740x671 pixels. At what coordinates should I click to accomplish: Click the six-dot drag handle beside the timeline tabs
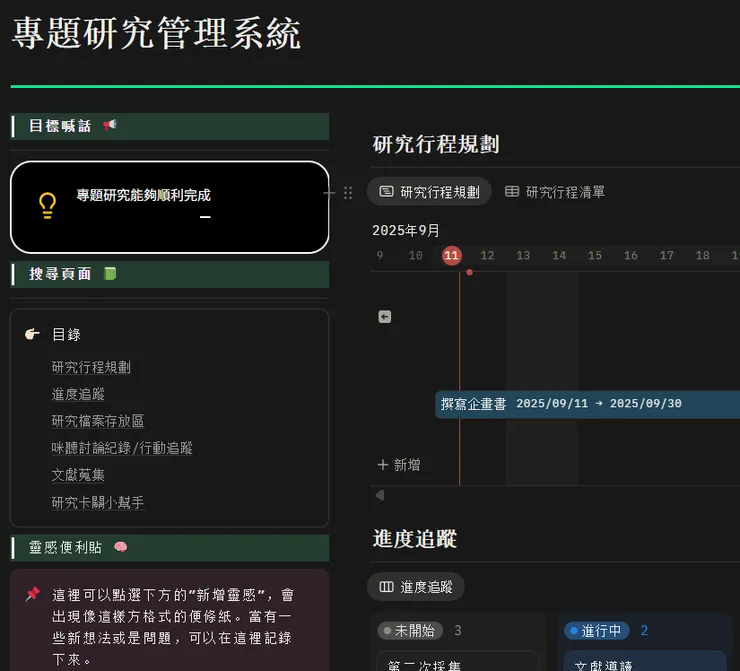(348, 193)
